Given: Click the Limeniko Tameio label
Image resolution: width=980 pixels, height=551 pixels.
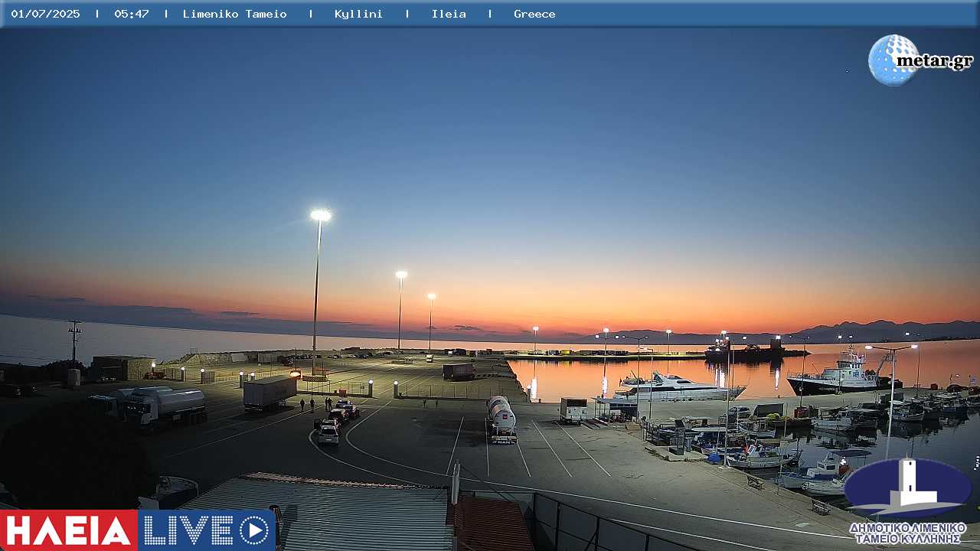Looking at the screenshot, I should 235,14.
